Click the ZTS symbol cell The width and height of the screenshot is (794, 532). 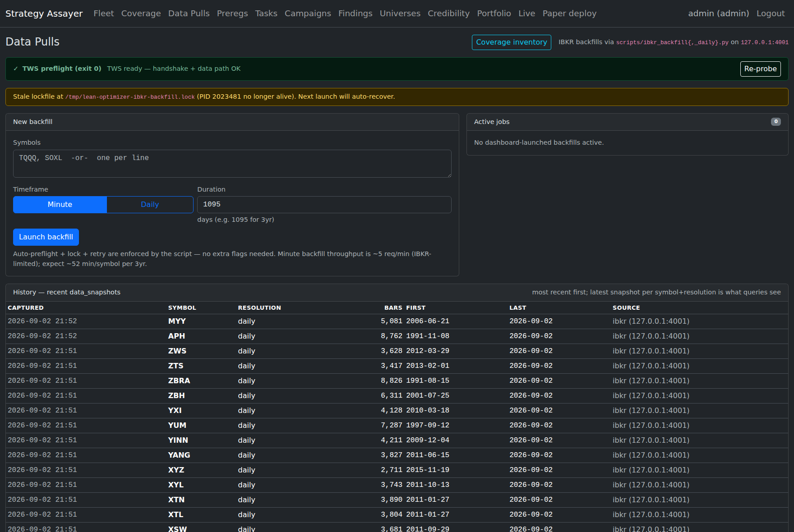coord(176,366)
